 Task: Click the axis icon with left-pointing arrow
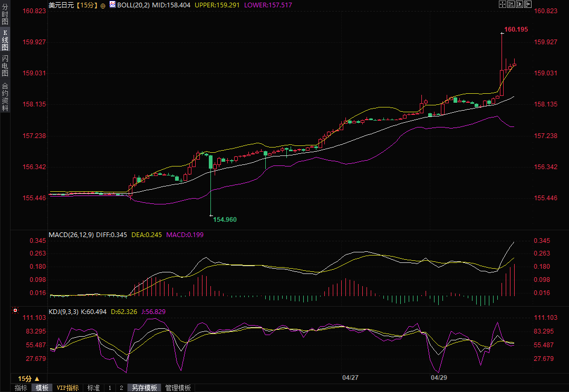(511, 4)
